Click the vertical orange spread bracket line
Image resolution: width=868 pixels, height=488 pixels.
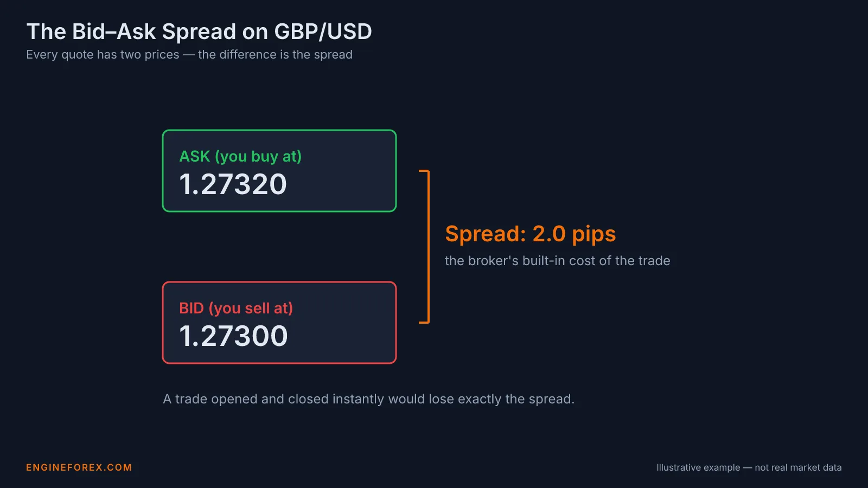tap(429, 247)
